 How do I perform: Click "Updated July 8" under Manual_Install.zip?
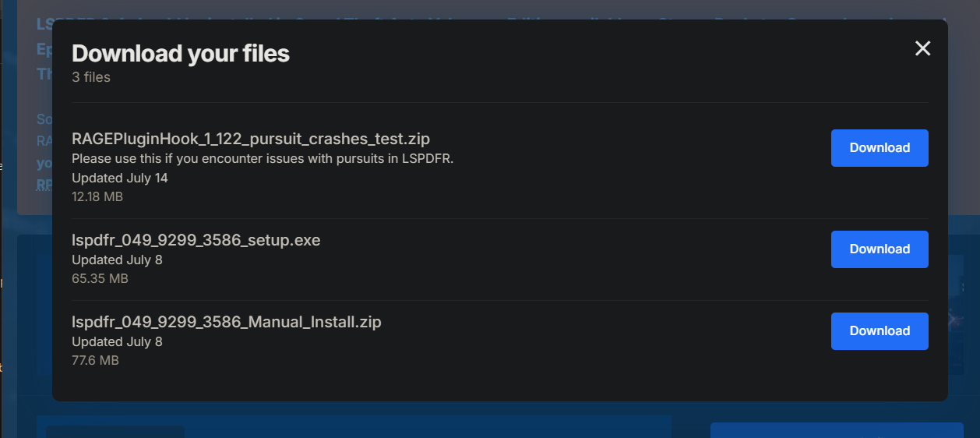coord(117,341)
